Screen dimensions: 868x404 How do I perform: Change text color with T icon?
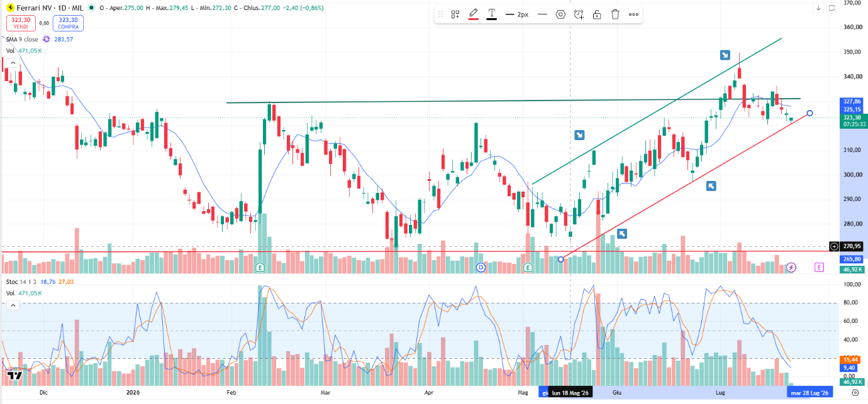point(491,14)
